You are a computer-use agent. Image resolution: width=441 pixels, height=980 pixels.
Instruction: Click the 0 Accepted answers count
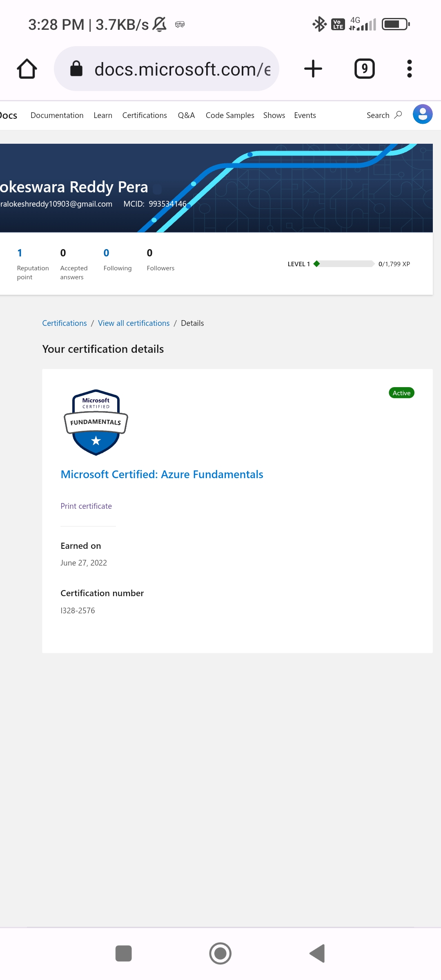pyautogui.click(x=74, y=264)
